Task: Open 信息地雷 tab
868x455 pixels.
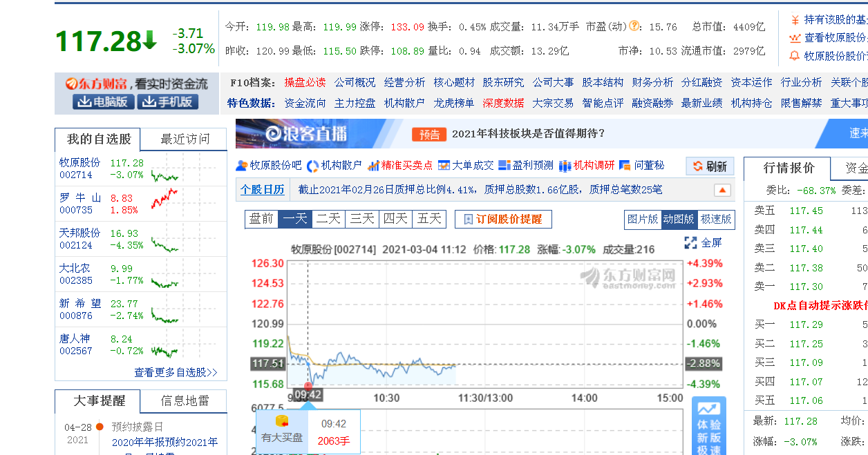Action: tap(185, 401)
